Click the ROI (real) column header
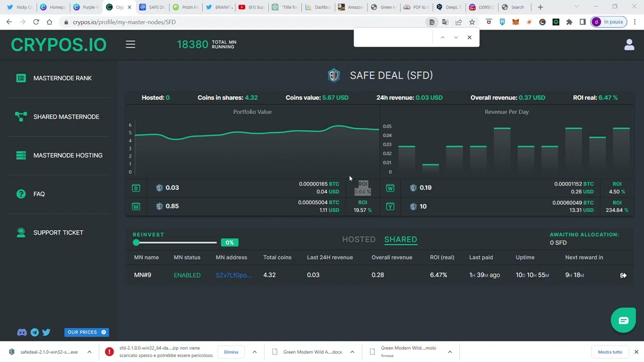The image size is (644, 362). tap(442, 257)
